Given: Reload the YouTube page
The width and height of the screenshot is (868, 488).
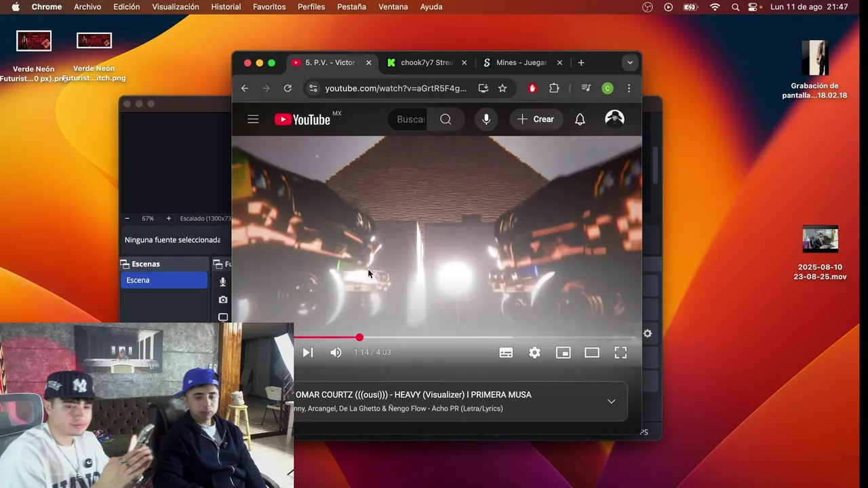Looking at the screenshot, I should (x=288, y=88).
